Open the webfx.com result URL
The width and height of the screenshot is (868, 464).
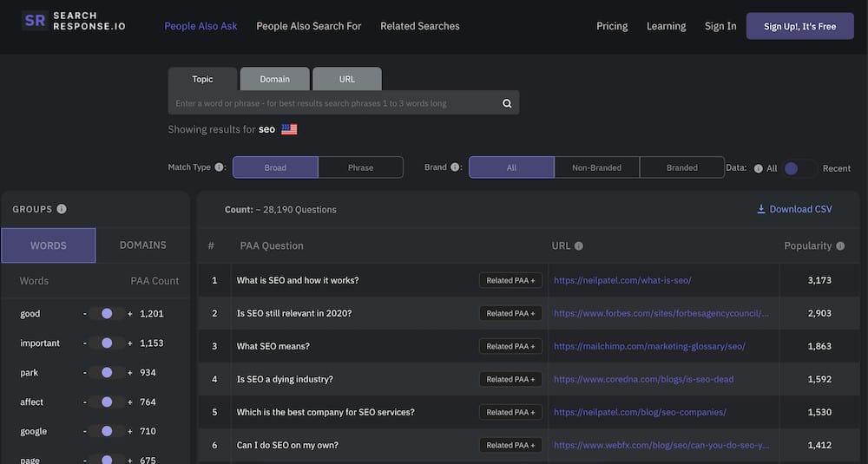point(661,445)
